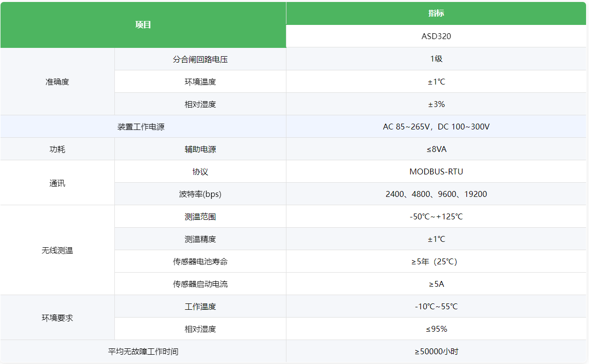The image size is (589, 364).
Task: Click the ≤8VA power consumption value
Action: pos(436,149)
